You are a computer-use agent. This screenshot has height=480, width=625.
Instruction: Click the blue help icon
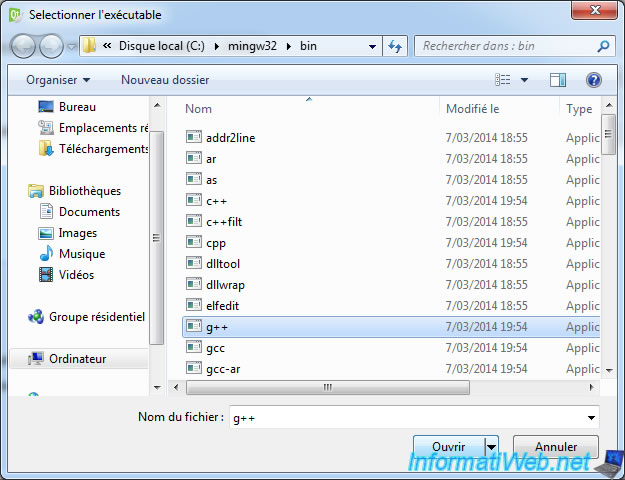(x=594, y=80)
